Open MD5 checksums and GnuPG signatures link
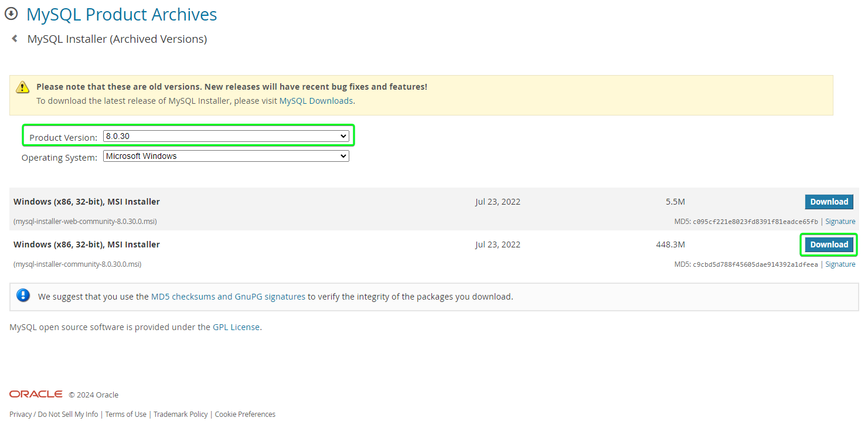 (228, 297)
